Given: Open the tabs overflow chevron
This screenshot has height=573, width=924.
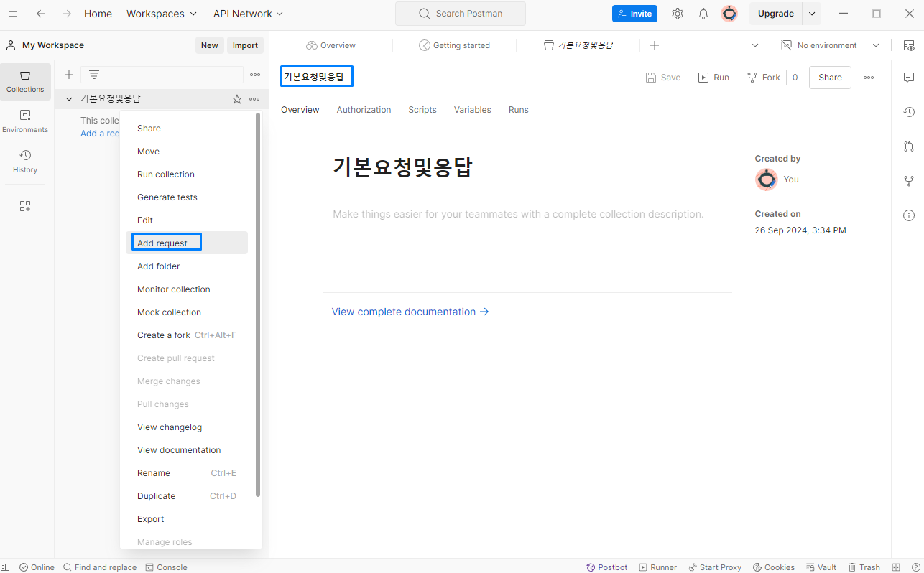Looking at the screenshot, I should tap(755, 45).
